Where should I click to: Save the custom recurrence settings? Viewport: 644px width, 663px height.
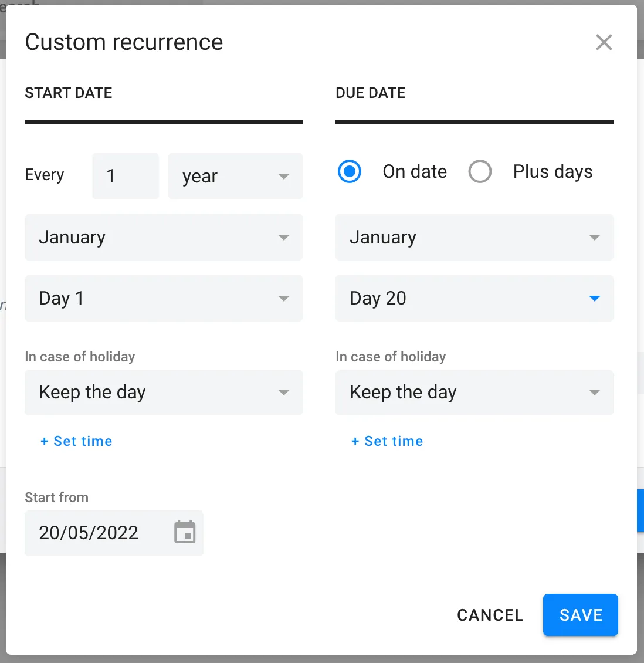[580, 615]
